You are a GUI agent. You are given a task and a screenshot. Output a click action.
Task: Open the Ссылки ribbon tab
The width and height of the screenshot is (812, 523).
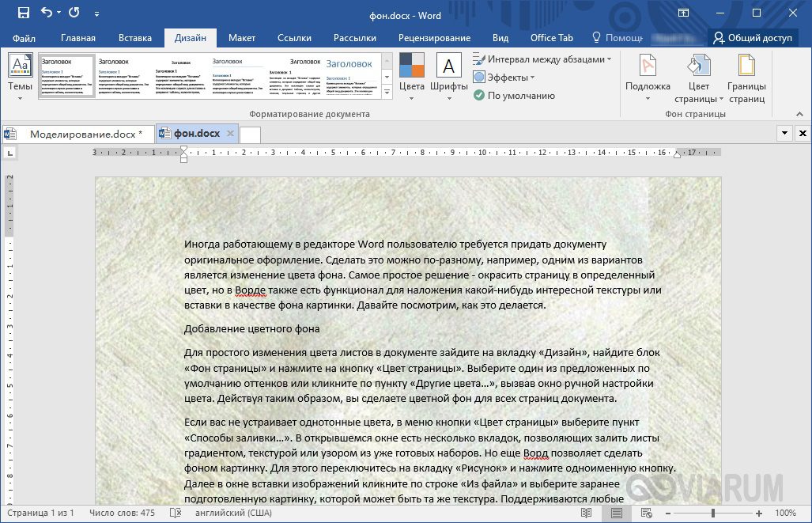[x=295, y=38]
